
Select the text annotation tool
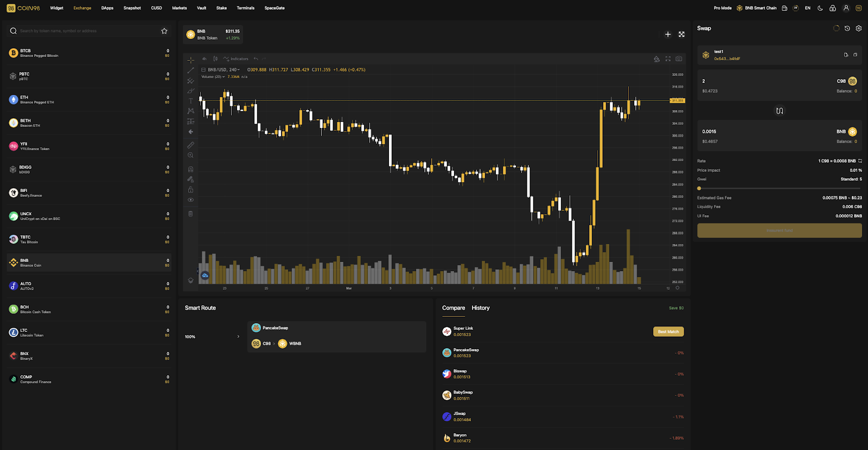190,101
